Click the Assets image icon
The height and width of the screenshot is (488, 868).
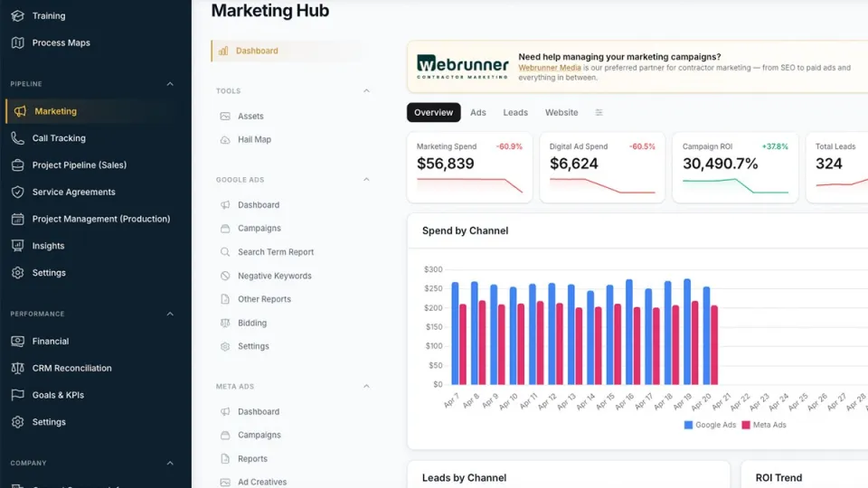pyautogui.click(x=225, y=117)
